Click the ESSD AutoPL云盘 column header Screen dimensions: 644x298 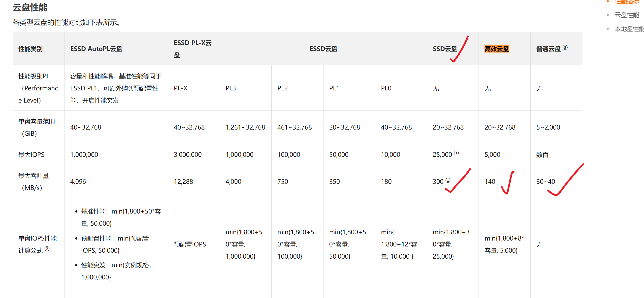click(96, 49)
